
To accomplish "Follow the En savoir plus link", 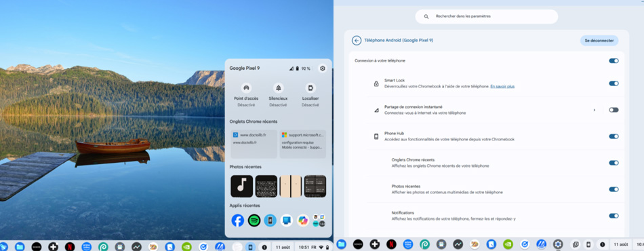I will [x=502, y=86].
